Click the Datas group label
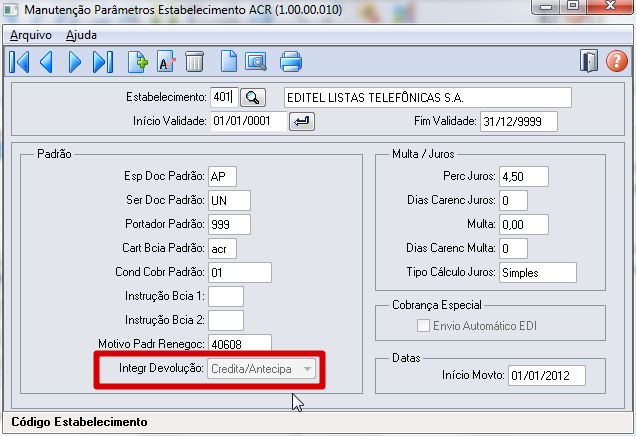This screenshot has width=636, height=436. click(x=406, y=358)
